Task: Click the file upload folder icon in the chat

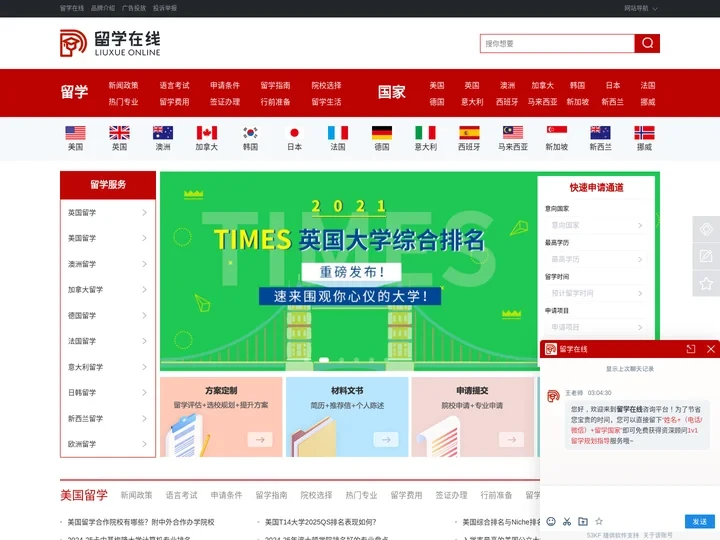Action: point(583,521)
